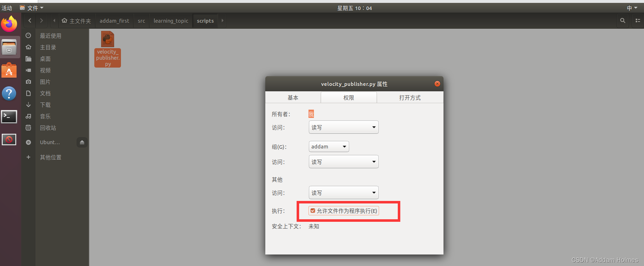The width and height of the screenshot is (644, 266).
Task: Click the highlighted owner name 我
Action: click(311, 114)
